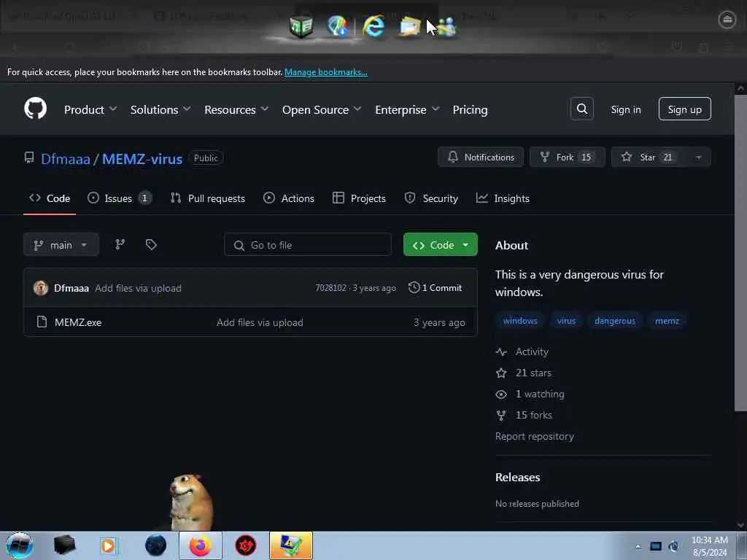This screenshot has width=747, height=560.
Task: Select the windows topic tag
Action: pos(519,321)
